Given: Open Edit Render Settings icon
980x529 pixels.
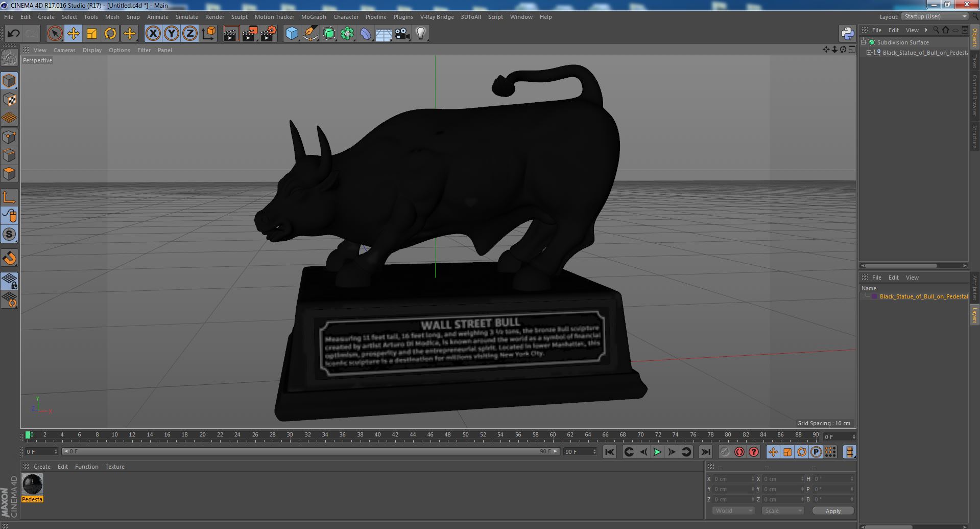Looking at the screenshot, I should [269, 34].
